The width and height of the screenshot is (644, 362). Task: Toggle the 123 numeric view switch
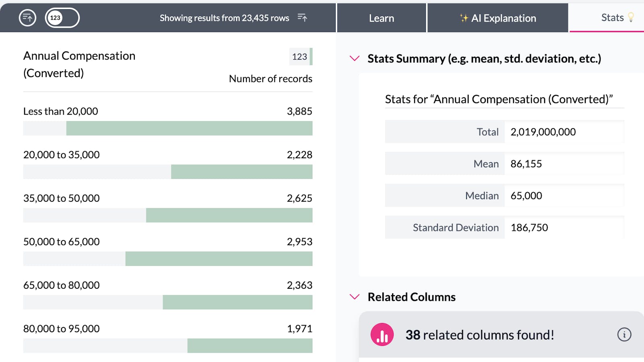click(x=62, y=18)
